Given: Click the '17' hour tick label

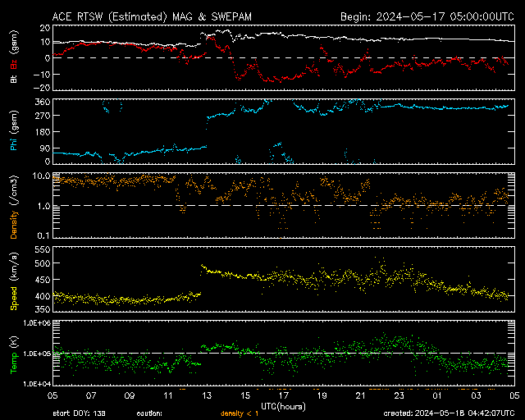Looking at the screenshot, I should [284, 395].
